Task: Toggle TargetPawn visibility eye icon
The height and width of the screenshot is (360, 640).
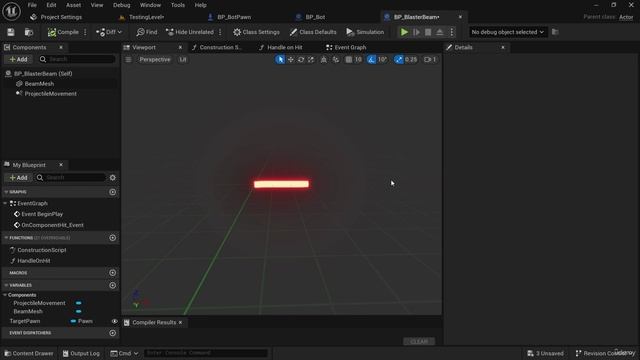Action: 114,322
